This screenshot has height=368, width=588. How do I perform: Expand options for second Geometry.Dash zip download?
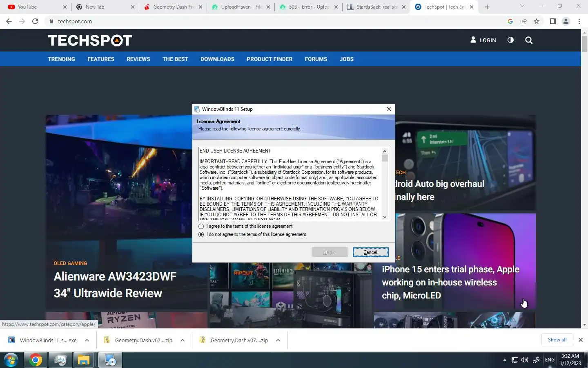coord(278,340)
